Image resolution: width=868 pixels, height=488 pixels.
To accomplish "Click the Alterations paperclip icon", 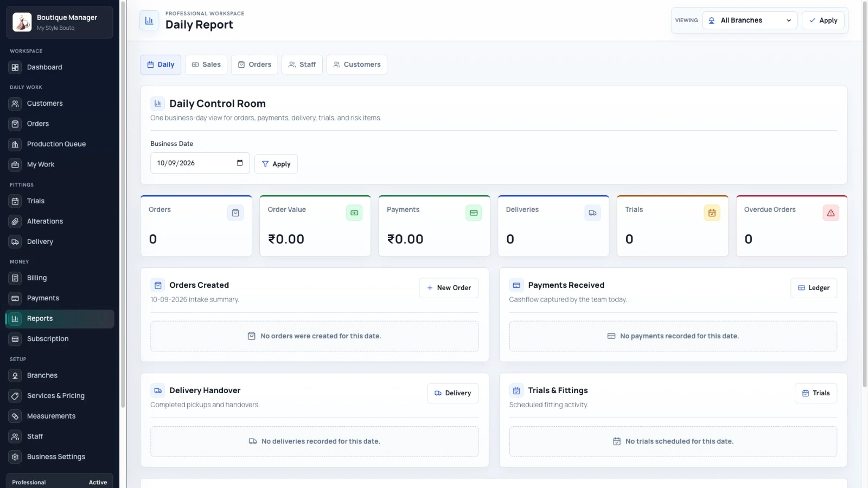I will click(x=15, y=221).
